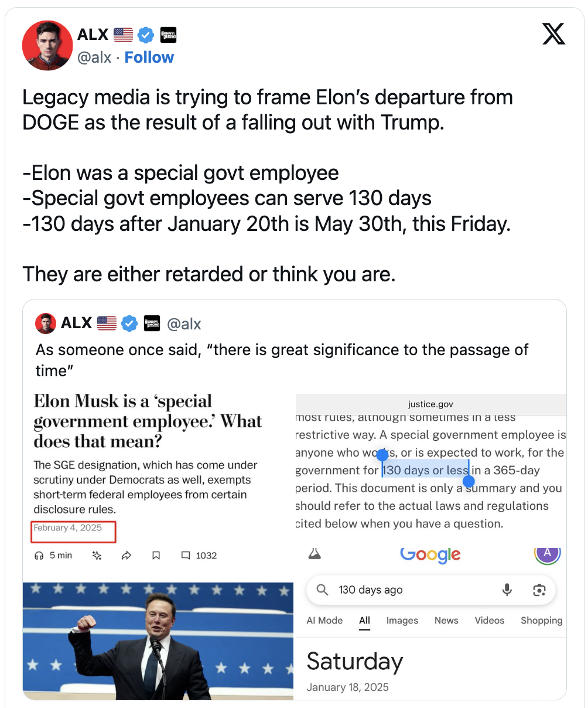Select the AI Mode tab
This screenshot has height=708, width=588.
325,620
